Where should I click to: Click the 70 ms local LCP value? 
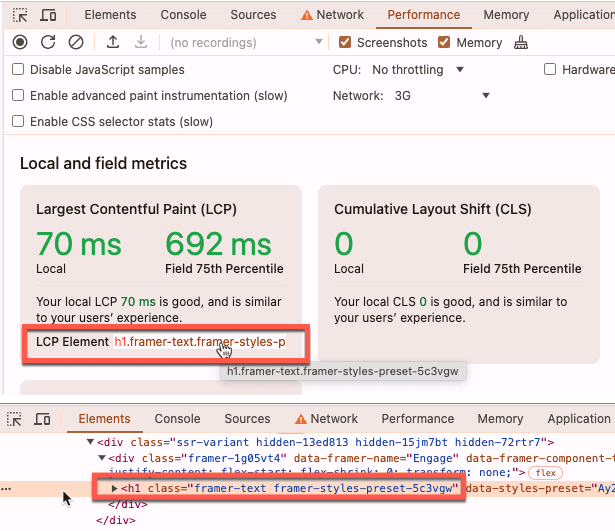coord(78,244)
